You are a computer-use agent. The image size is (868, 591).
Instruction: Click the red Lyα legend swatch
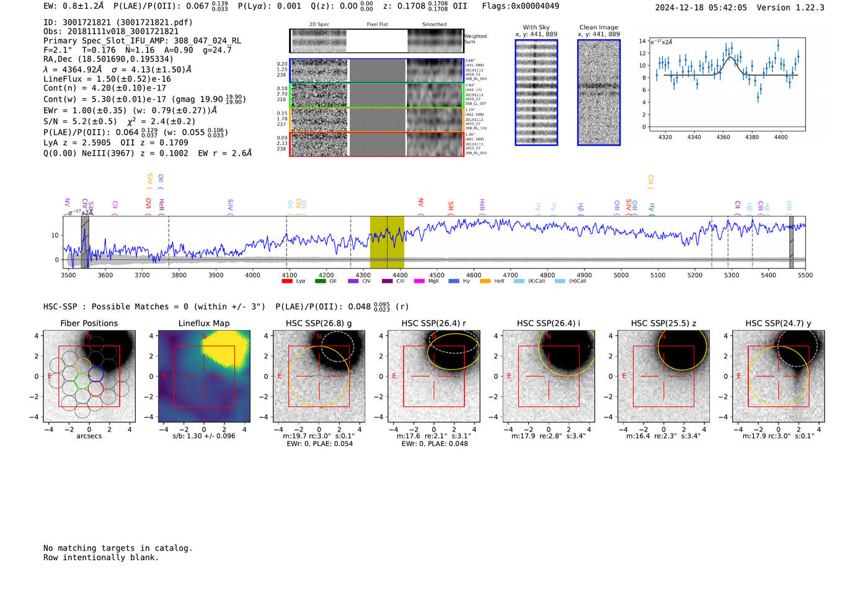click(x=287, y=281)
